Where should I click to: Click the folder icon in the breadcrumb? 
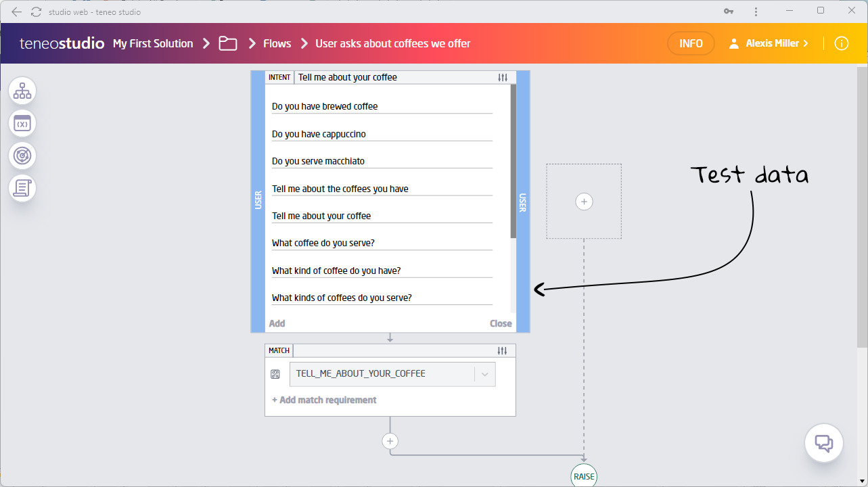227,43
